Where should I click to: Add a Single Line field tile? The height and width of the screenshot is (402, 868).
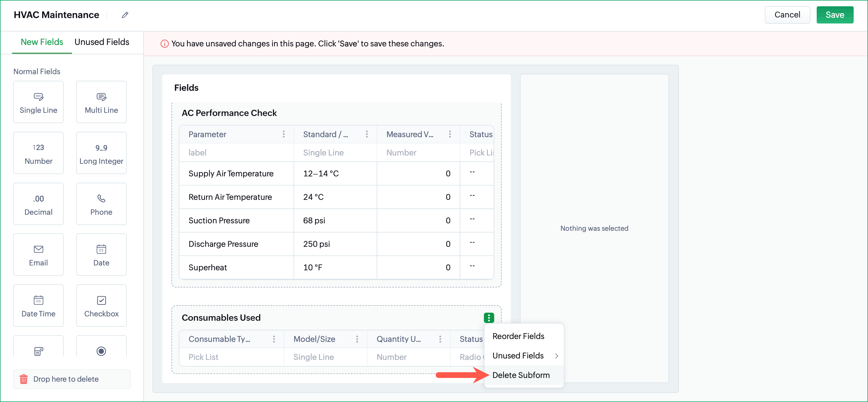(38, 102)
